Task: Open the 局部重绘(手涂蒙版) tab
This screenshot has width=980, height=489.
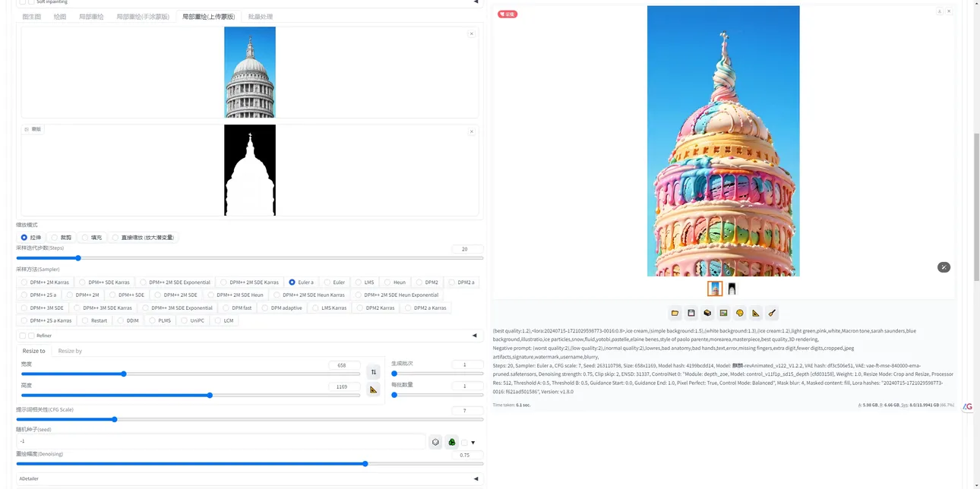Action: pos(143,17)
